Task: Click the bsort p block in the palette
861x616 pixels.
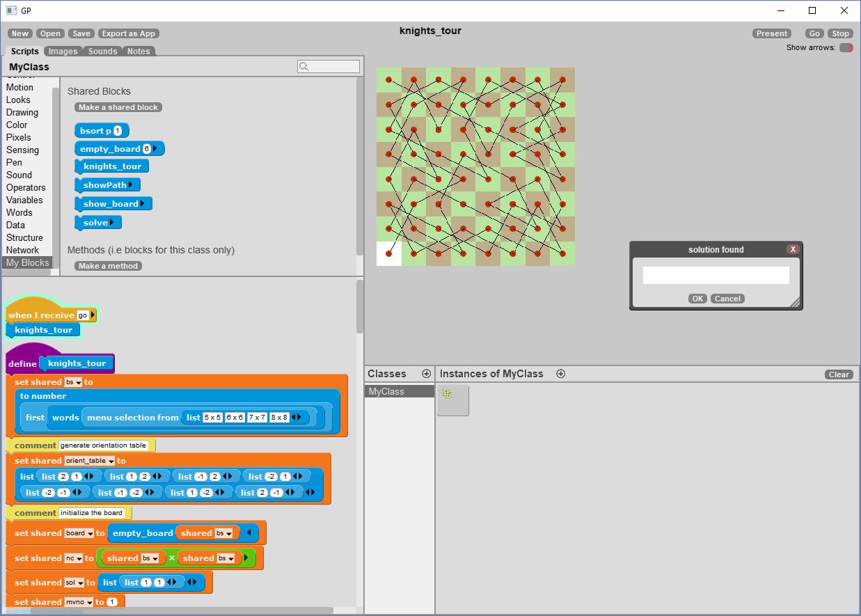Action: 102,131
